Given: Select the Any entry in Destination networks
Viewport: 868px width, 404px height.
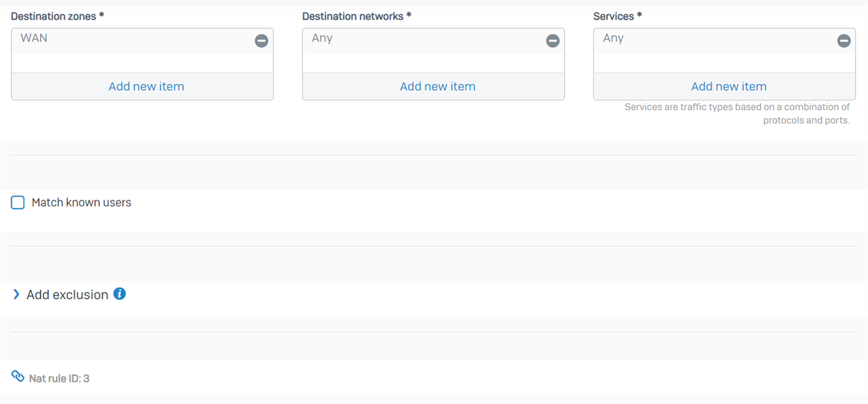Looking at the screenshot, I should (x=322, y=39).
